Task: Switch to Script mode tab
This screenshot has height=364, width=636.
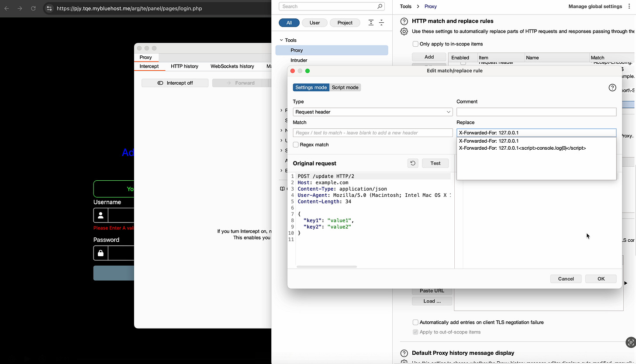Action: tap(345, 87)
